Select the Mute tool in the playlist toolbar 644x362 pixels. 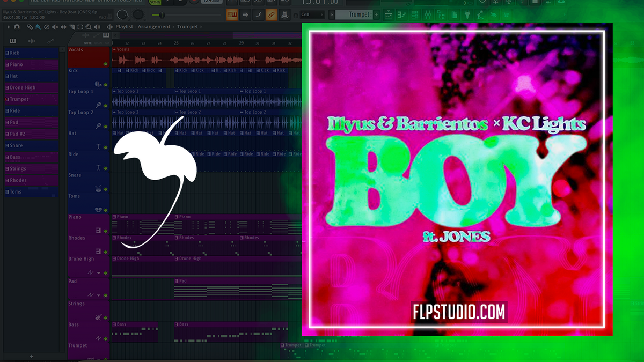pyautogui.click(x=55, y=27)
